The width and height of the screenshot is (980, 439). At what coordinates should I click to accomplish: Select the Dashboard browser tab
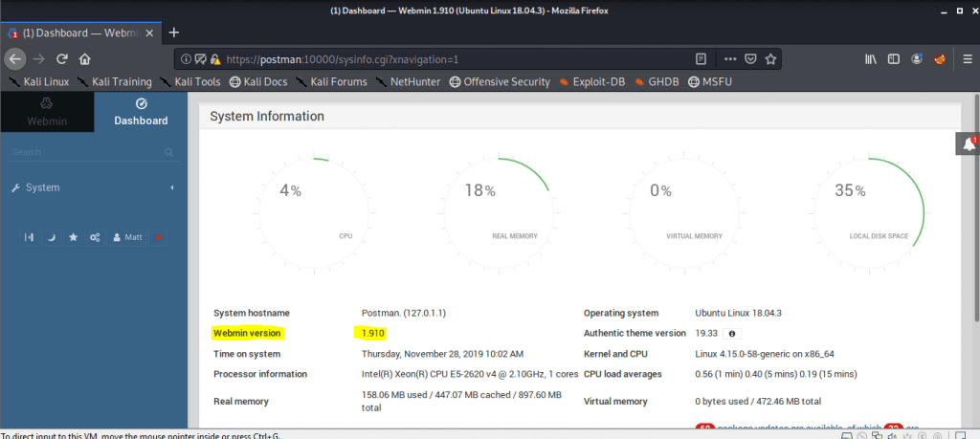tap(81, 33)
